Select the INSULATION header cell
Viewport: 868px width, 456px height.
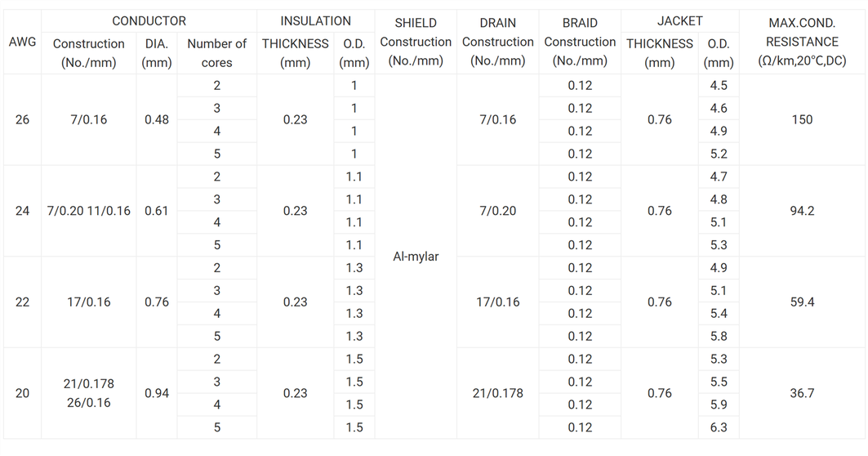click(x=315, y=21)
